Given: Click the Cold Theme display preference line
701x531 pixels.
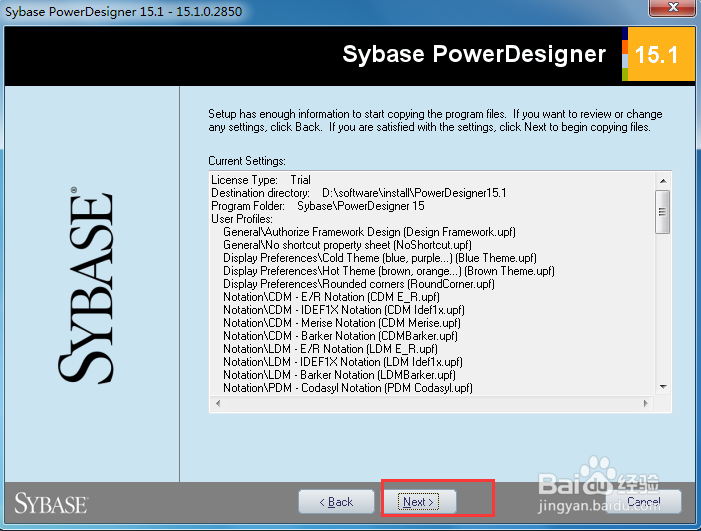Looking at the screenshot, I should point(380,257).
